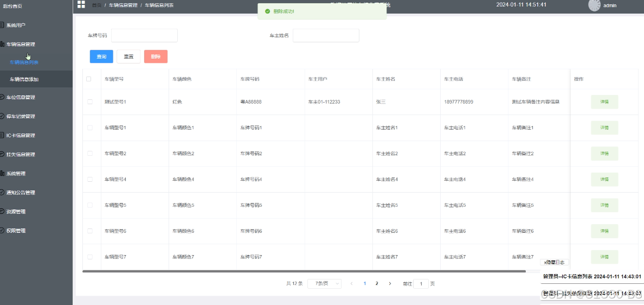Go to page 2 in pagination

pos(377,283)
